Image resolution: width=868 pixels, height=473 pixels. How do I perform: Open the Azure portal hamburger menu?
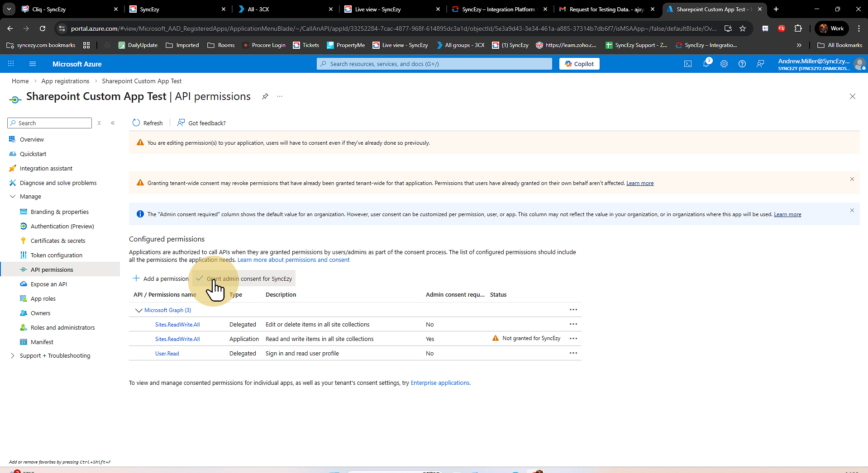[33, 64]
